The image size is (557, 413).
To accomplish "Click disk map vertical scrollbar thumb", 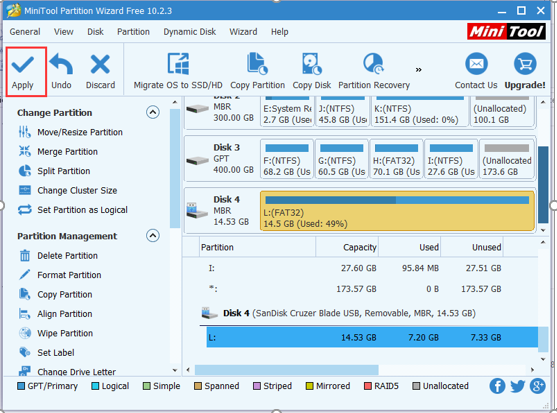I will (543, 185).
